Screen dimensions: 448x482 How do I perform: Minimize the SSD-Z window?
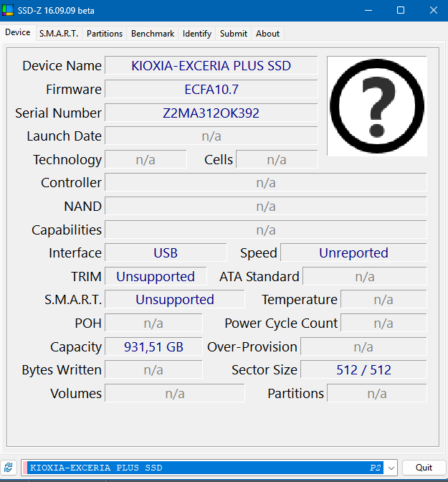tap(368, 11)
